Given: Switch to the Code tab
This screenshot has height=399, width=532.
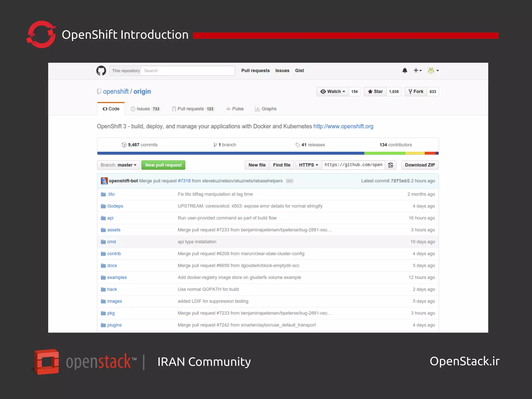Looking at the screenshot, I should (x=111, y=109).
